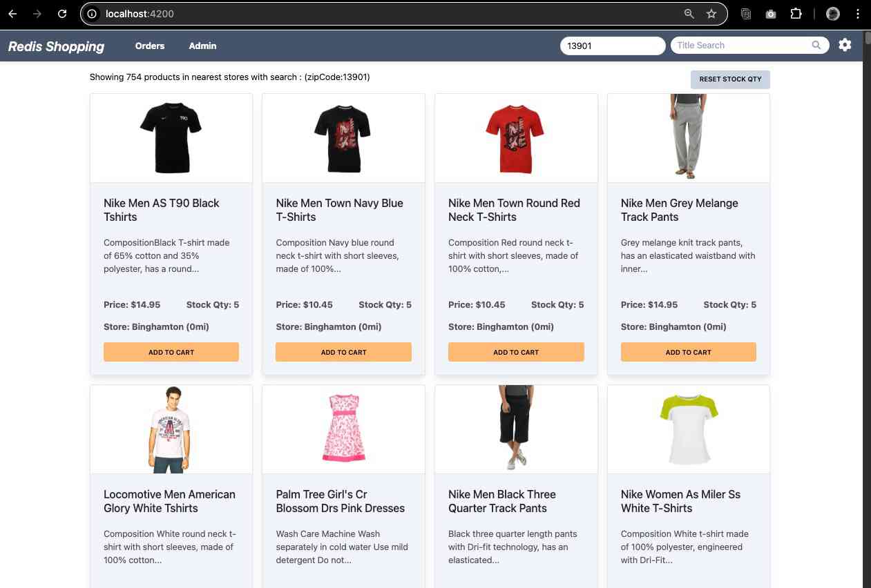Add Nike Men Town Navy Blue T-Shirt to cart

point(343,352)
